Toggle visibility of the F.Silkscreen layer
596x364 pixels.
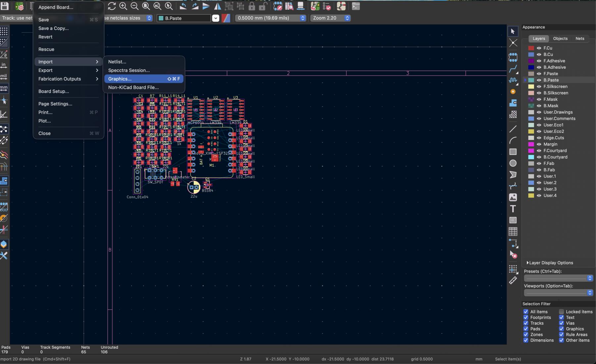point(538,86)
